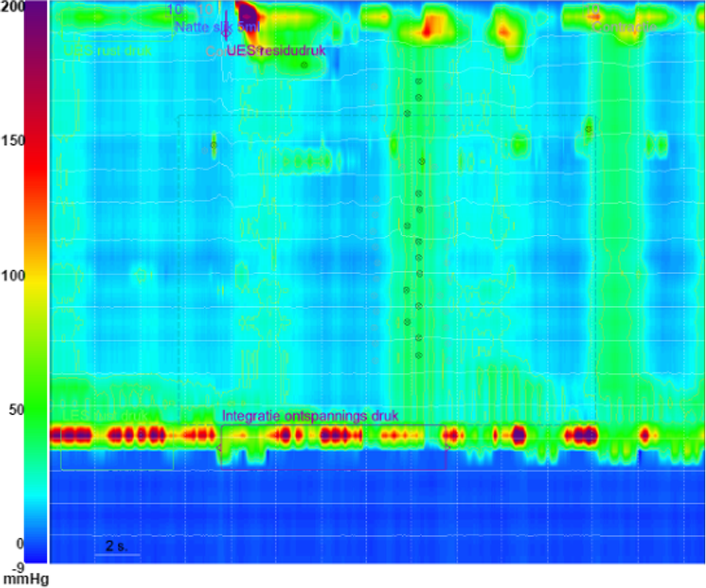This screenshot has height=588, width=706.
Task: Click the 200 value on pressure axis
Action: point(13,7)
